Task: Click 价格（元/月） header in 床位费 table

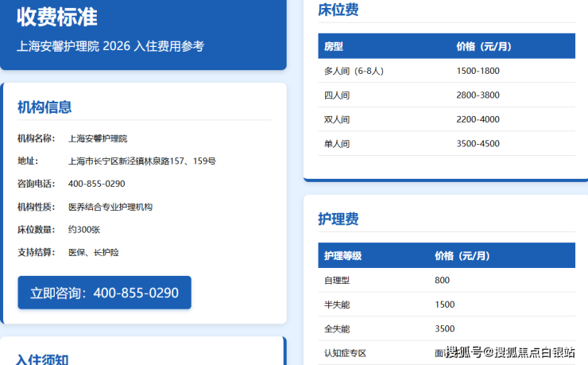Action: coord(484,46)
